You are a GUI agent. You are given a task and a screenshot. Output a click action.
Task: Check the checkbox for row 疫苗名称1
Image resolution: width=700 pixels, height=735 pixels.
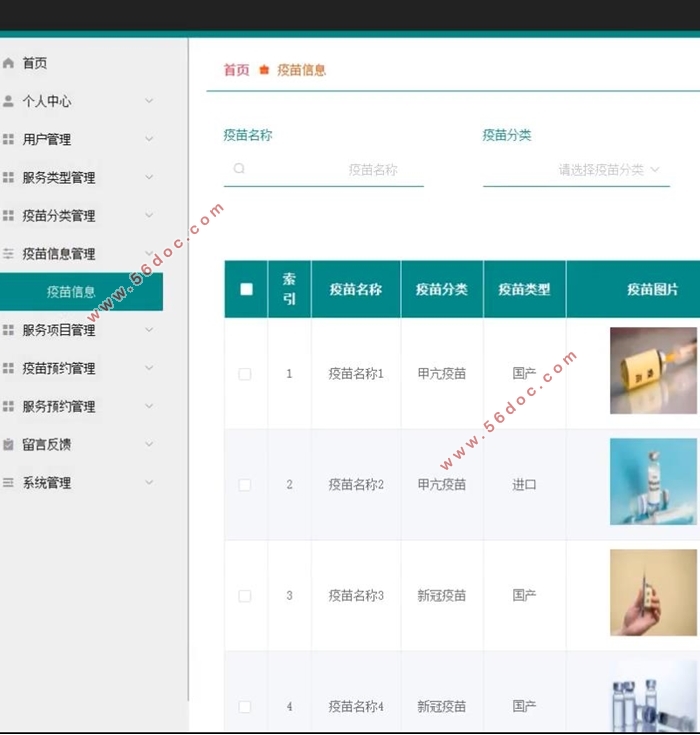coord(245,374)
